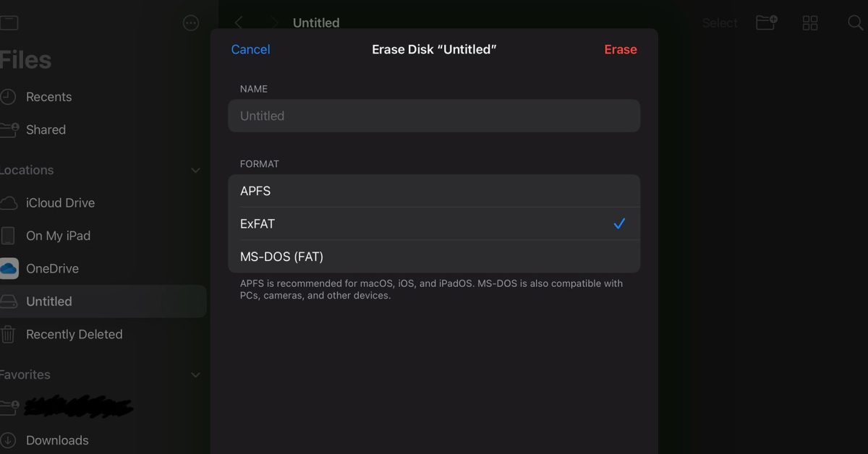Choose the APFS format option
Screen dimensions: 868x454
pyautogui.click(x=434, y=191)
